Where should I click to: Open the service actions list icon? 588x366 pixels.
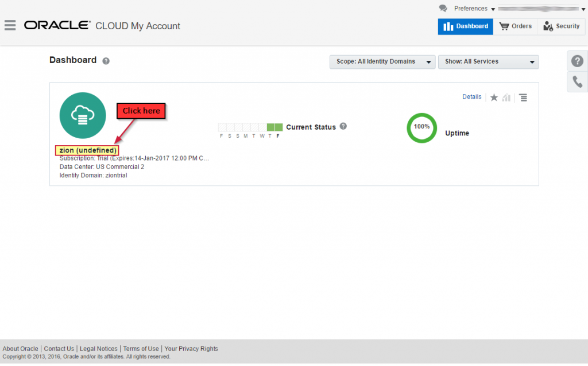(x=523, y=97)
